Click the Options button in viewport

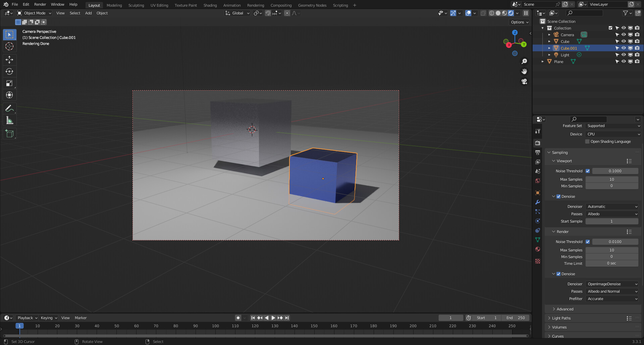pyautogui.click(x=519, y=22)
